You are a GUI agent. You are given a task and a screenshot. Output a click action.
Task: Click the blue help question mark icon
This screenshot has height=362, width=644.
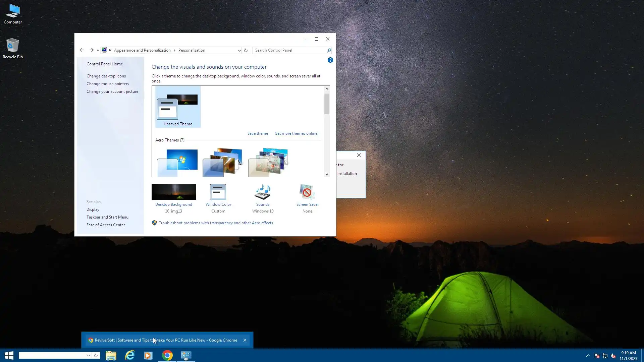[x=330, y=60]
